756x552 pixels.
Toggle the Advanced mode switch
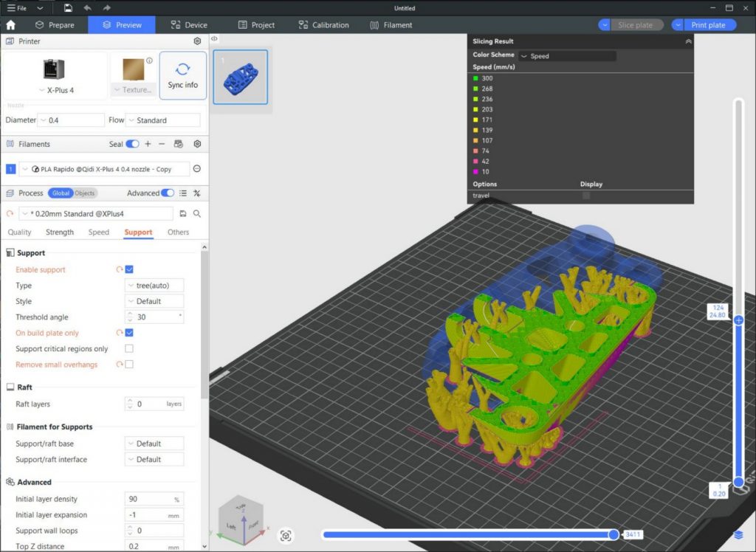coord(168,193)
